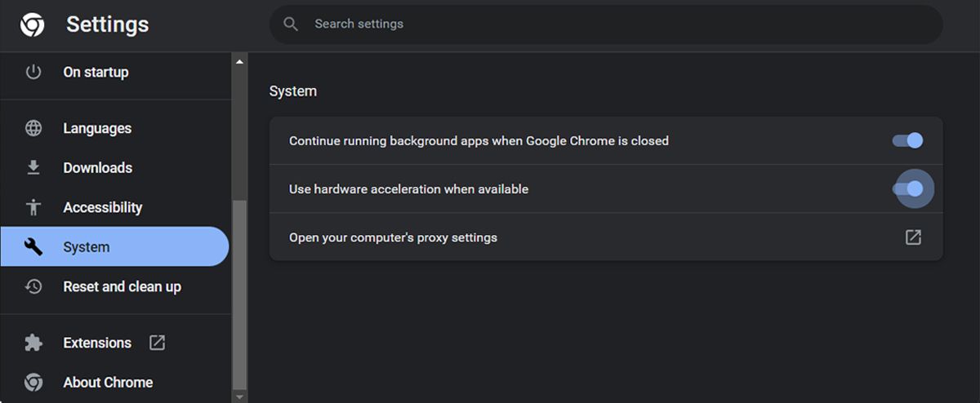
Task: Disable background apps when Chrome is closed
Action: (907, 140)
